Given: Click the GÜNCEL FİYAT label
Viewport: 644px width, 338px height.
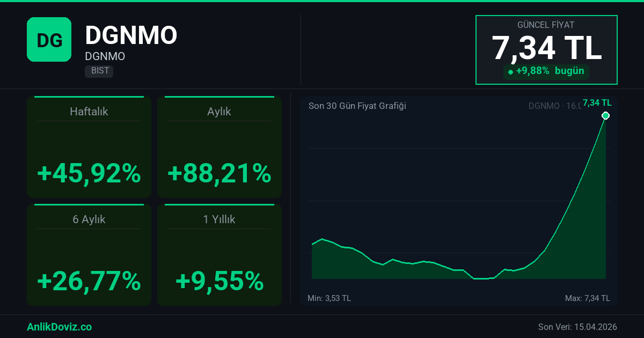Looking at the screenshot, I should click(546, 25).
